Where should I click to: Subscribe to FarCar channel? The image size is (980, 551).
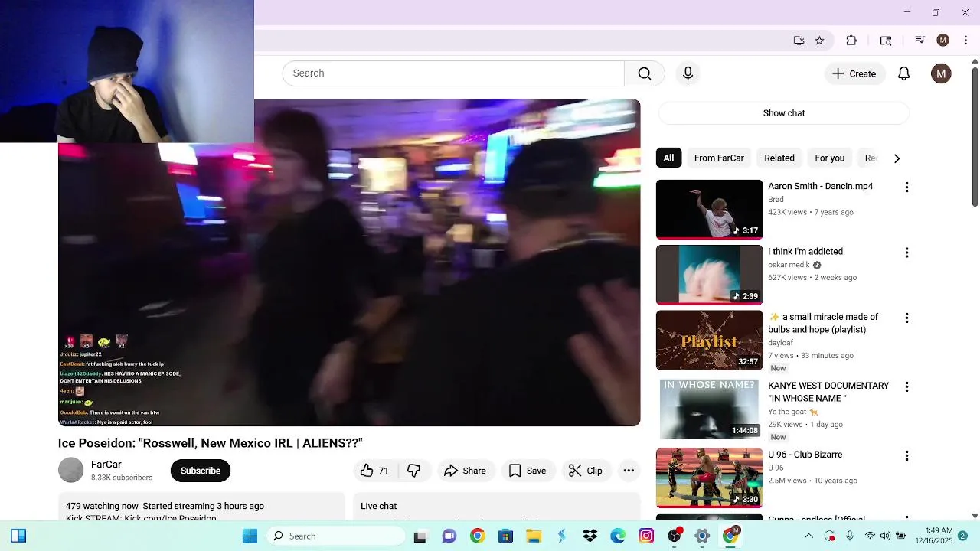(x=201, y=471)
